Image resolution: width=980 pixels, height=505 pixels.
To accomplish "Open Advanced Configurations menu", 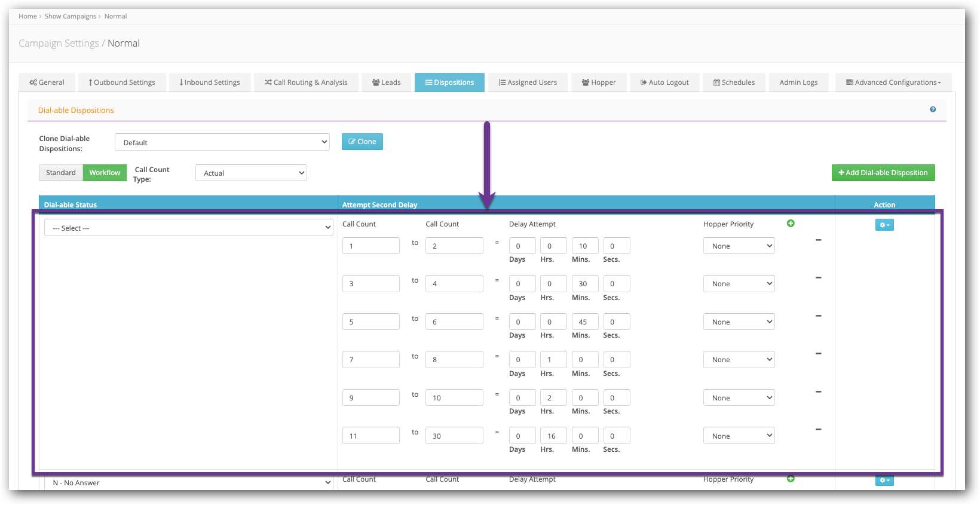I will (893, 82).
